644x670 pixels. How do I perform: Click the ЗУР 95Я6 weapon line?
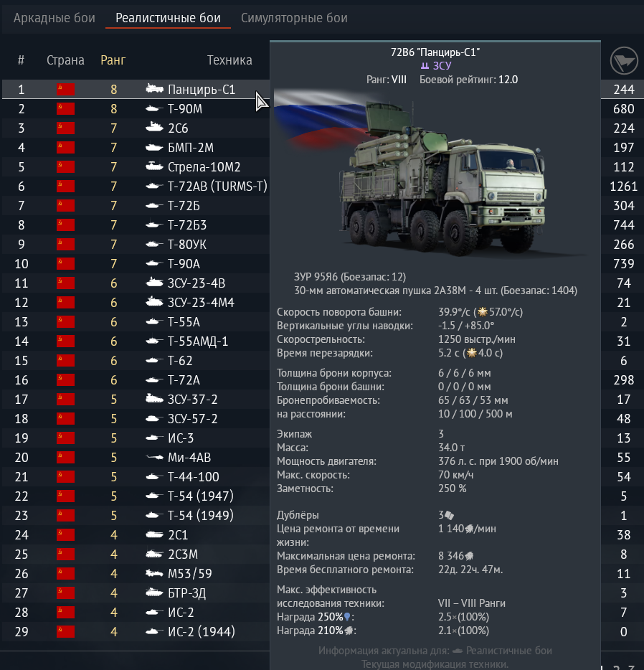click(x=350, y=277)
